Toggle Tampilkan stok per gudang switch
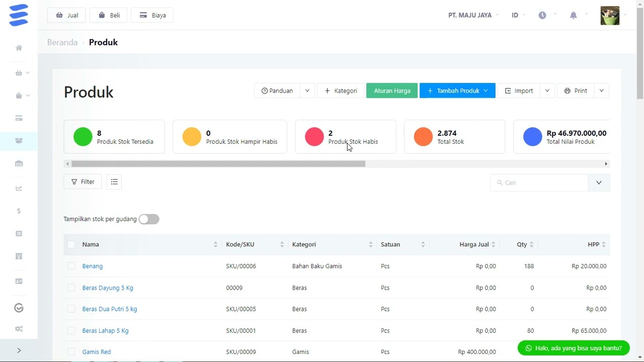This screenshot has height=362, width=644. pyautogui.click(x=149, y=219)
